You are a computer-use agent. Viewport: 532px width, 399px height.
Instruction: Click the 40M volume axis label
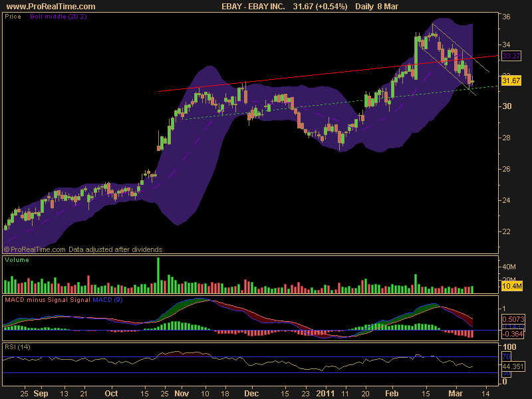(x=509, y=267)
